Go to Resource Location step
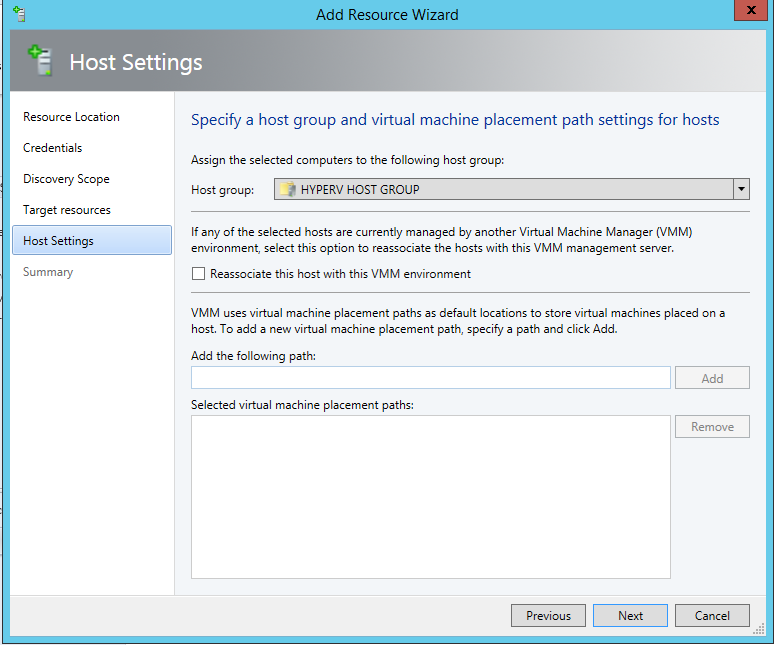The image size is (774, 645). click(x=71, y=117)
